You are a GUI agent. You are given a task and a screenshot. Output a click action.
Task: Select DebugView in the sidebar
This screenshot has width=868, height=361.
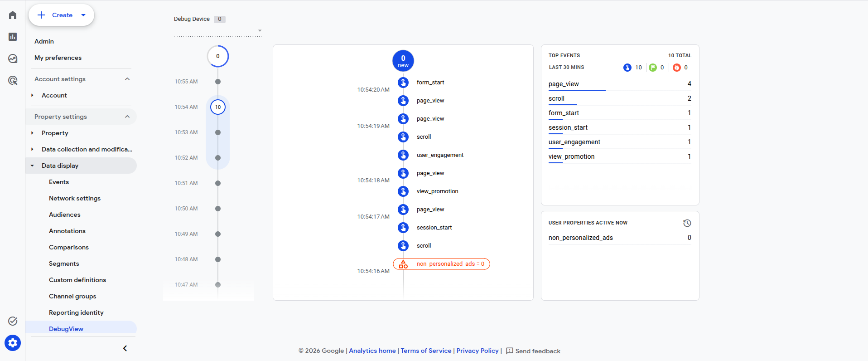pyautogui.click(x=66, y=329)
